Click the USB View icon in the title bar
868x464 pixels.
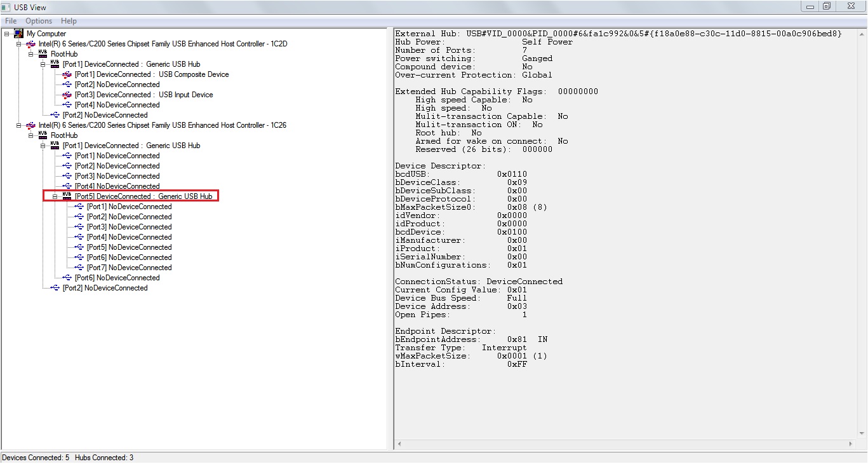(x=6, y=7)
